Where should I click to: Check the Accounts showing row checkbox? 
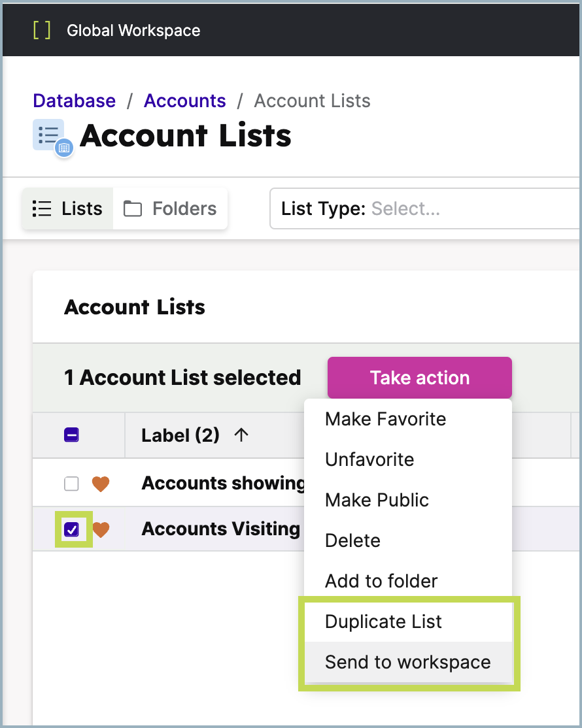71,484
